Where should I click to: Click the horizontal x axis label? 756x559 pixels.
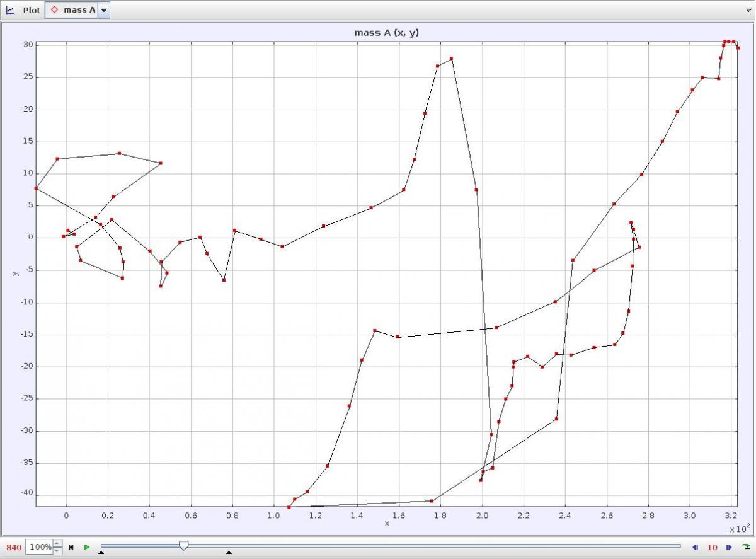387,524
